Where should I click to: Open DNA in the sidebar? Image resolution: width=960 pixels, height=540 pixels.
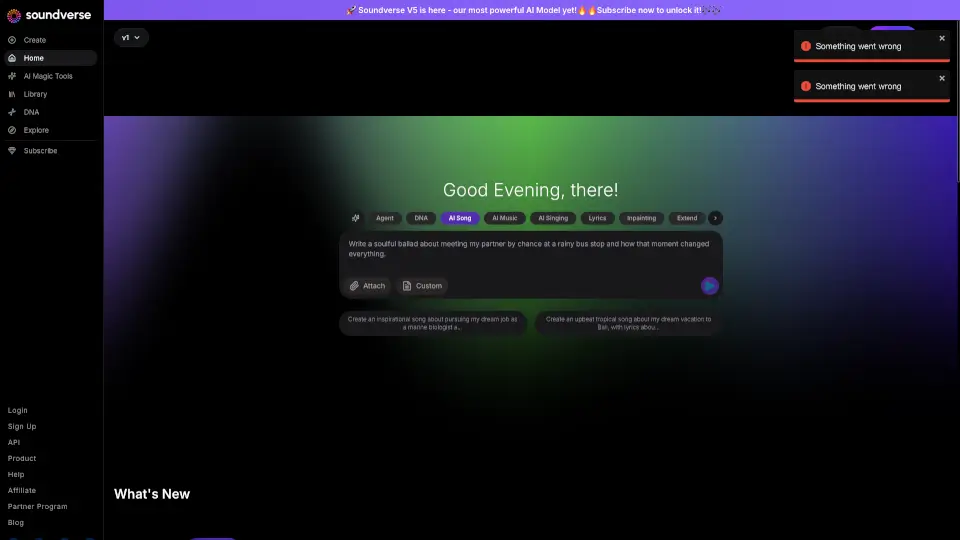[50, 112]
